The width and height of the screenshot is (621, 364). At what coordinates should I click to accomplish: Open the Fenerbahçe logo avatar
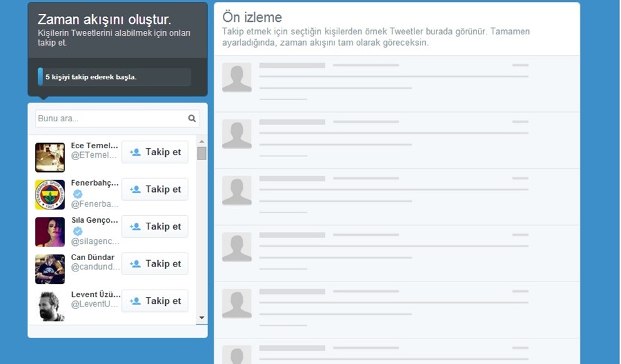tap(50, 195)
